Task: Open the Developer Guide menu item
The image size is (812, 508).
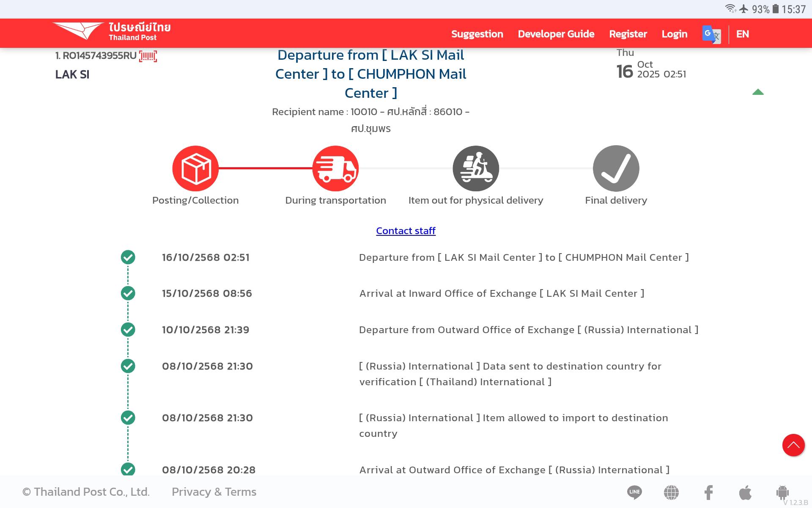Action: (556, 34)
